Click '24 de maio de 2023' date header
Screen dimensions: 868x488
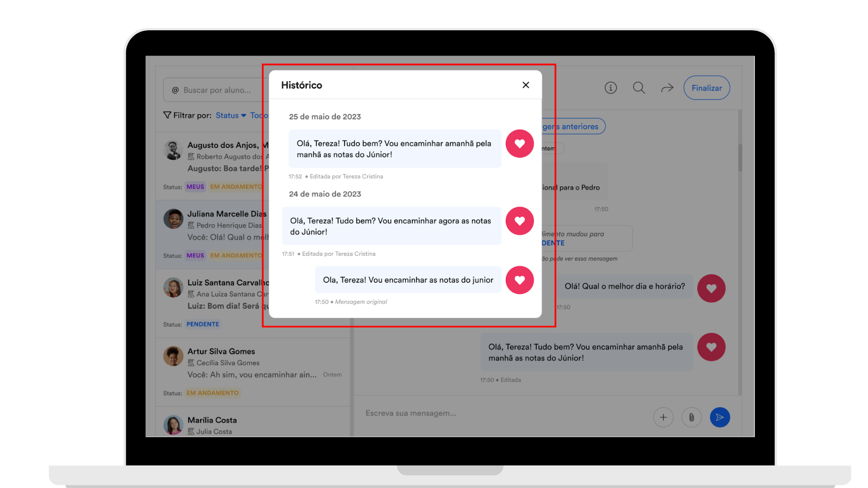325,194
